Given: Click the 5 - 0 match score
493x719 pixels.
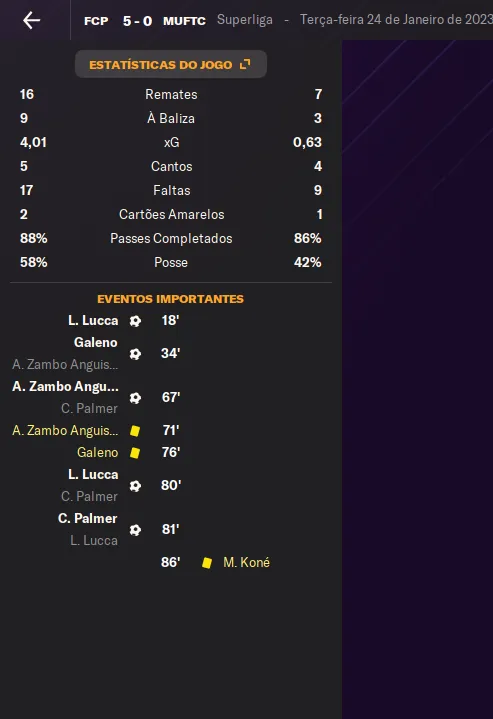Looking at the screenshot, I should (x=137, y=21).
